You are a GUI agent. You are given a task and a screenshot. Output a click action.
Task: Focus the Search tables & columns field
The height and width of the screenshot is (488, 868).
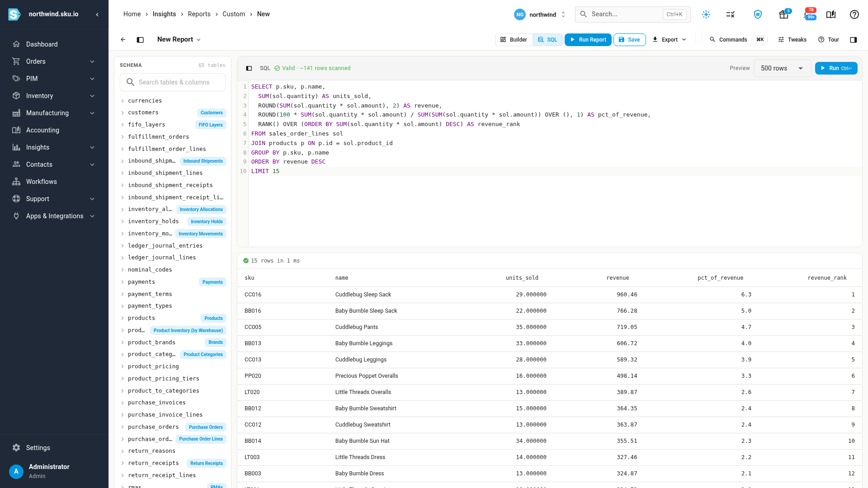click(x=173, y=82)
